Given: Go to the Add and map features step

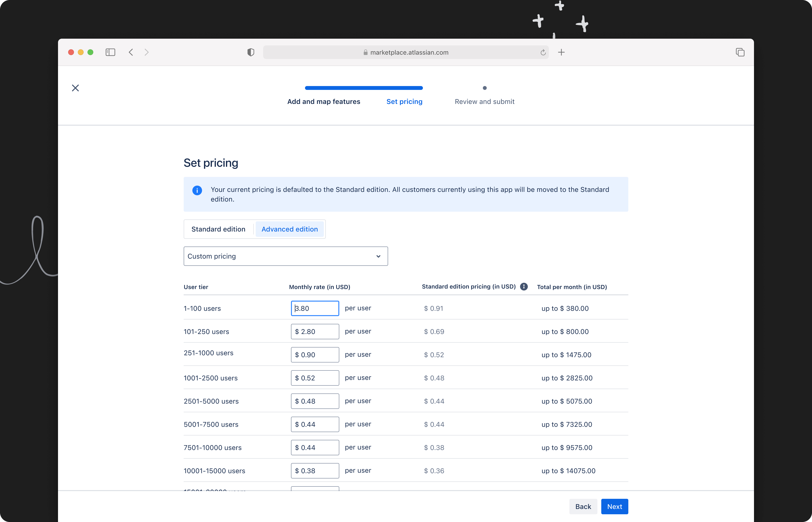Looking at the screenshot, I should pos(324,102).
